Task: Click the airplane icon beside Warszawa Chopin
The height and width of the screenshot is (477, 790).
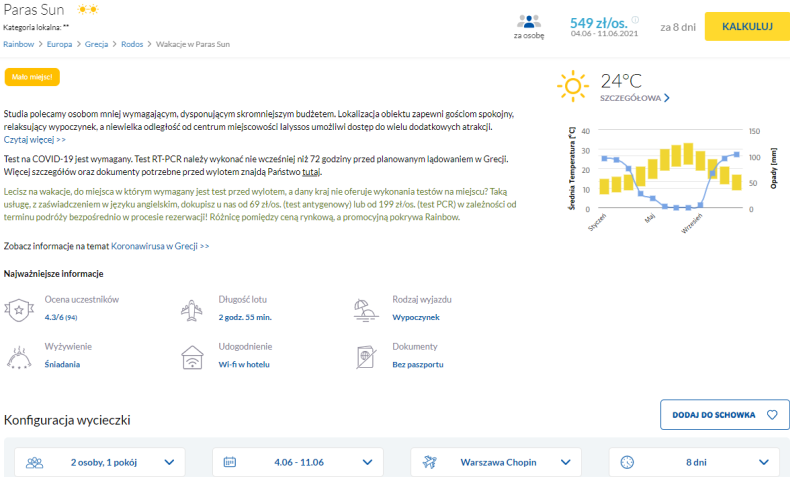Action: point(429,462)
